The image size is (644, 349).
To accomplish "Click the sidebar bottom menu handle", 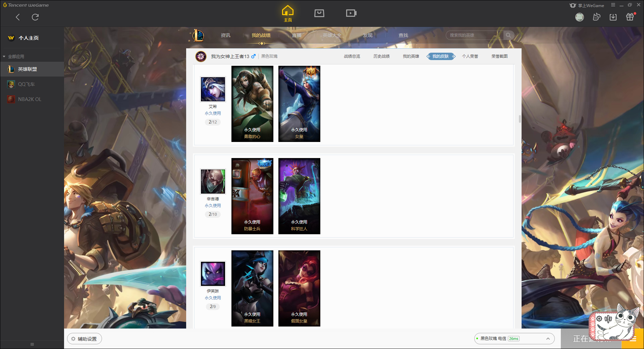I will click(32, 344).
